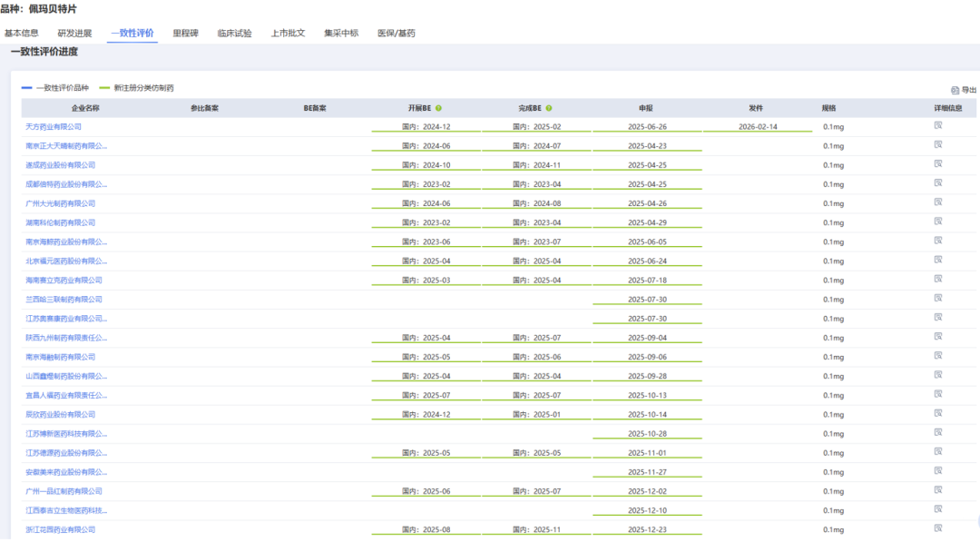View details icon for 湖南科伦制药有限公司
Image resolution: width=980 pixels, height=542 pixels.
(938, 222)
